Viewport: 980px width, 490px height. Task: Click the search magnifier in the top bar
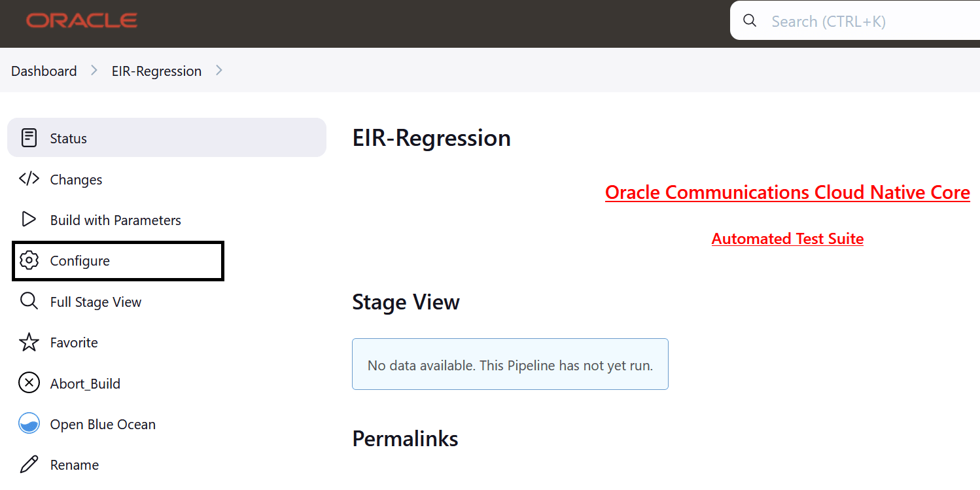[749, 20]
